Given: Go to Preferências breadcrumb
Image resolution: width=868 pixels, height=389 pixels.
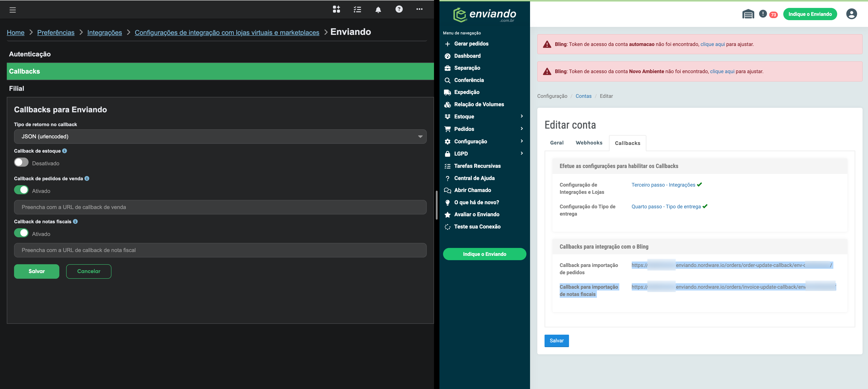Looking at the screenshot, I should (55, 33).
